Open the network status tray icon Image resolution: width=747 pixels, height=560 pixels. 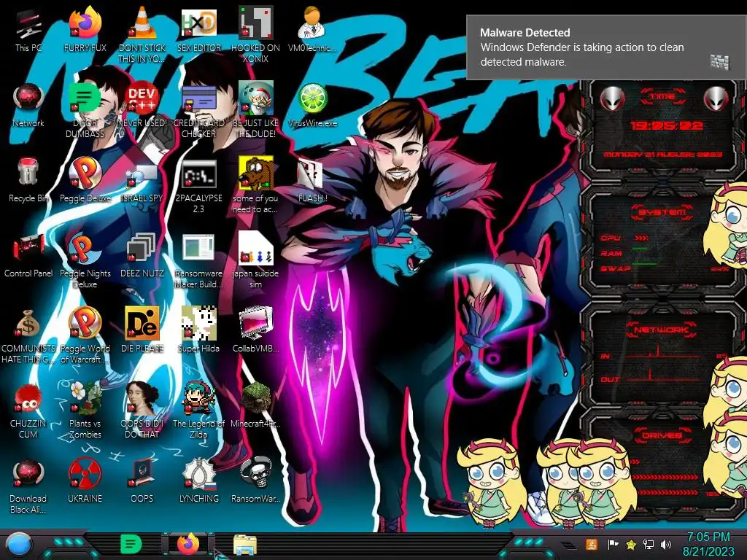click(x=648, y=544)
